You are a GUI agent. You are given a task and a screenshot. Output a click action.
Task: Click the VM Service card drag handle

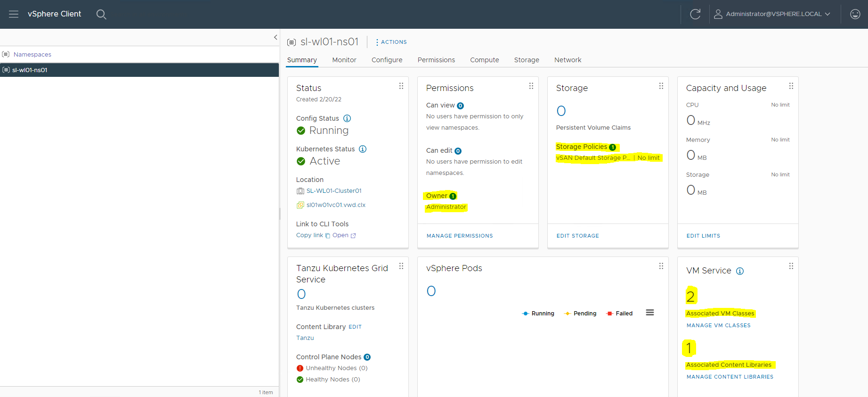tap(791, 266)
